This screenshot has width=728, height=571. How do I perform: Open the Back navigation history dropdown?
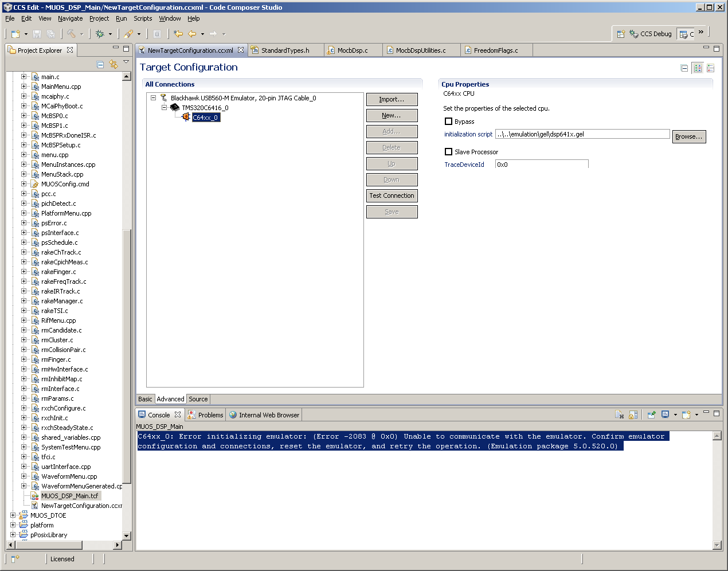tap(202, 34)
